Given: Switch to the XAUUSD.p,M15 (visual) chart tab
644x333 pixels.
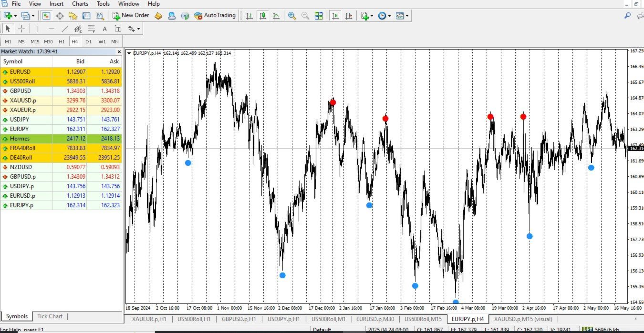Looking at the screenshot, I should [x=523, y=319].
